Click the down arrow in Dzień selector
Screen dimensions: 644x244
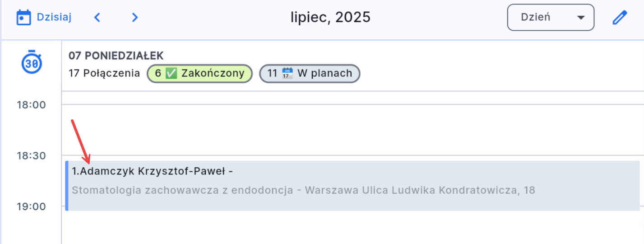pos(580,18)
